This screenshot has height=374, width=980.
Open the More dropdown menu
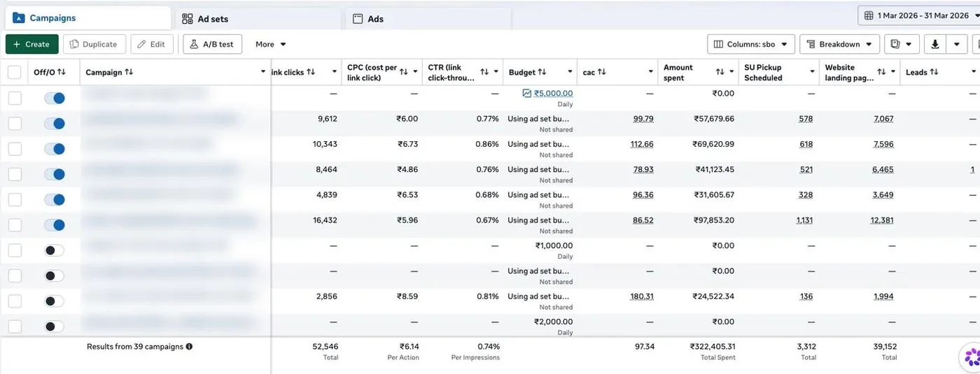pyautogui.click(x=271, y=44)
